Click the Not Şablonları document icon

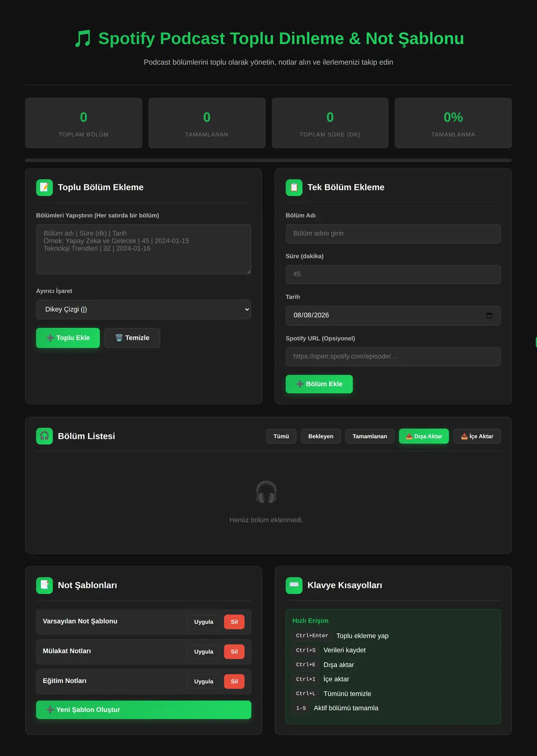click(44, 585)
